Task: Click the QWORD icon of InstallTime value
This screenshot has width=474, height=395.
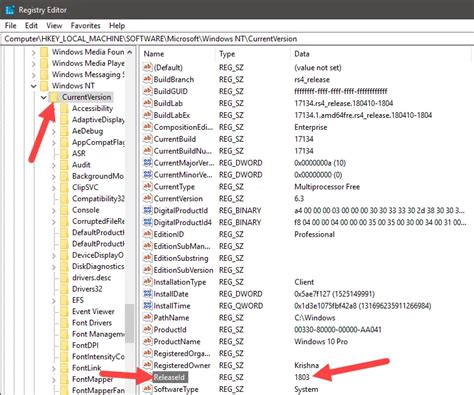Action: pyautogui.click(x=147, y=306)
